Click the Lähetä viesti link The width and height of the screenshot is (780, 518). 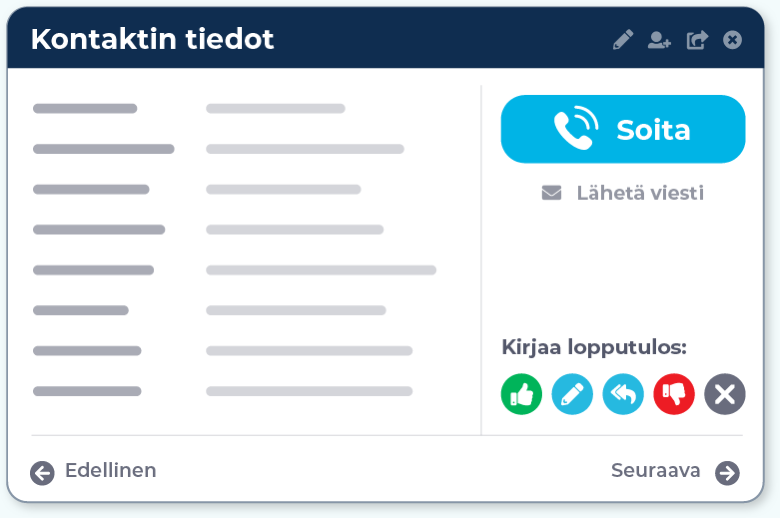[x=640, y=193]
